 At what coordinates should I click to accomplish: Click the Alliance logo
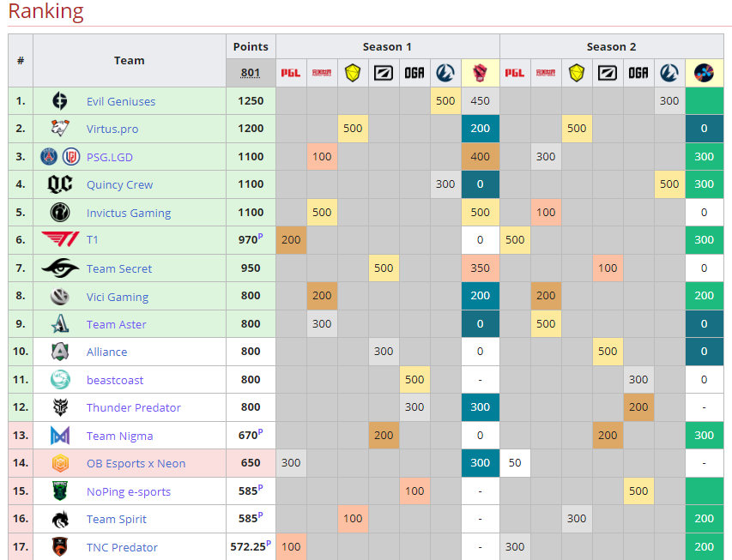(x=60, y=352)
